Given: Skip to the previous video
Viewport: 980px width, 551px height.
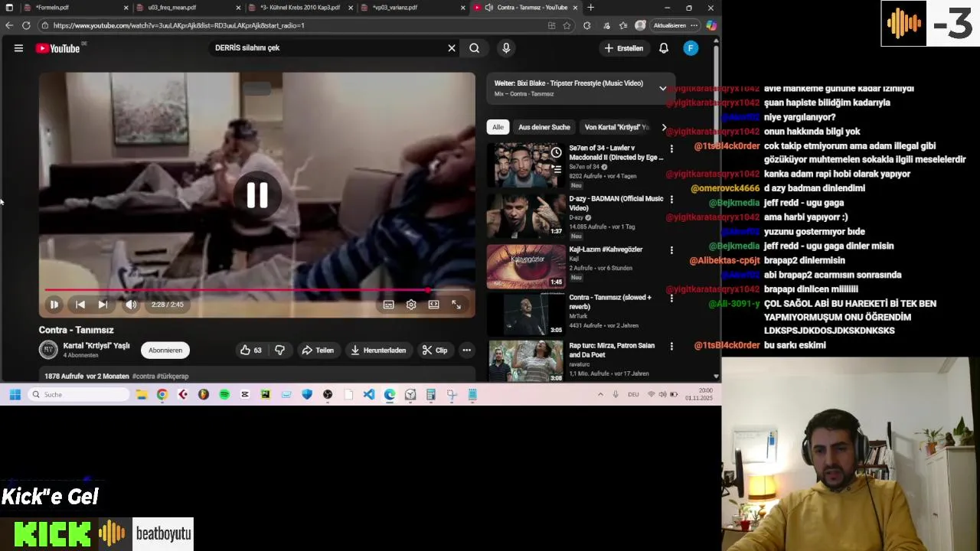Looking at the screenshot, I should (80, 305).
